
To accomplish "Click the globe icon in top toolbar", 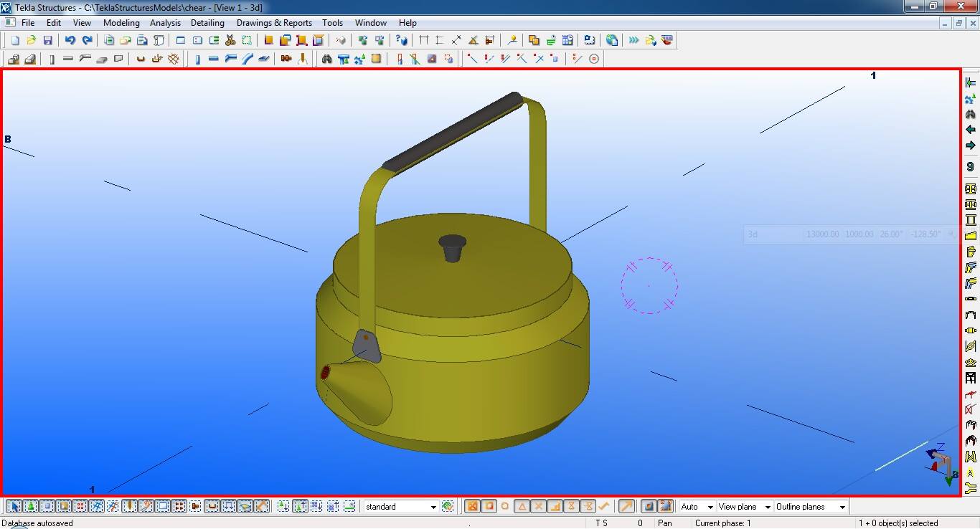I will (611, 41).
